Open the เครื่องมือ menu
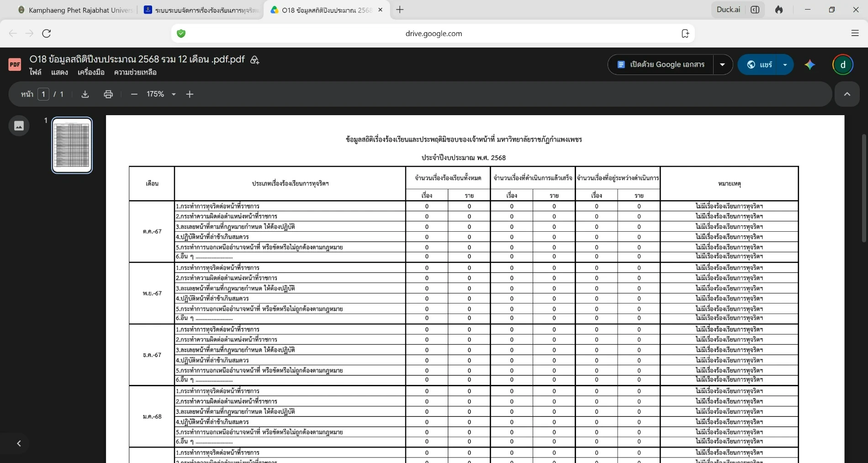 point(91,72)
